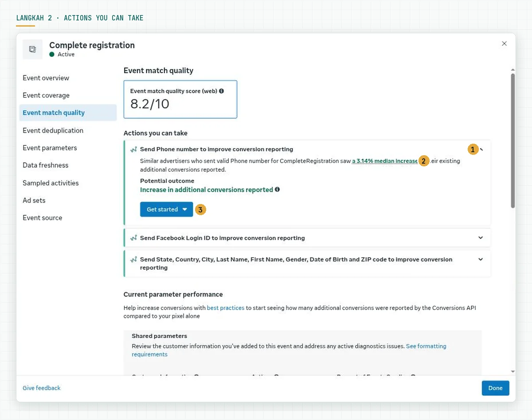
Task: Open Data freshness section
Action: point(68,165)
